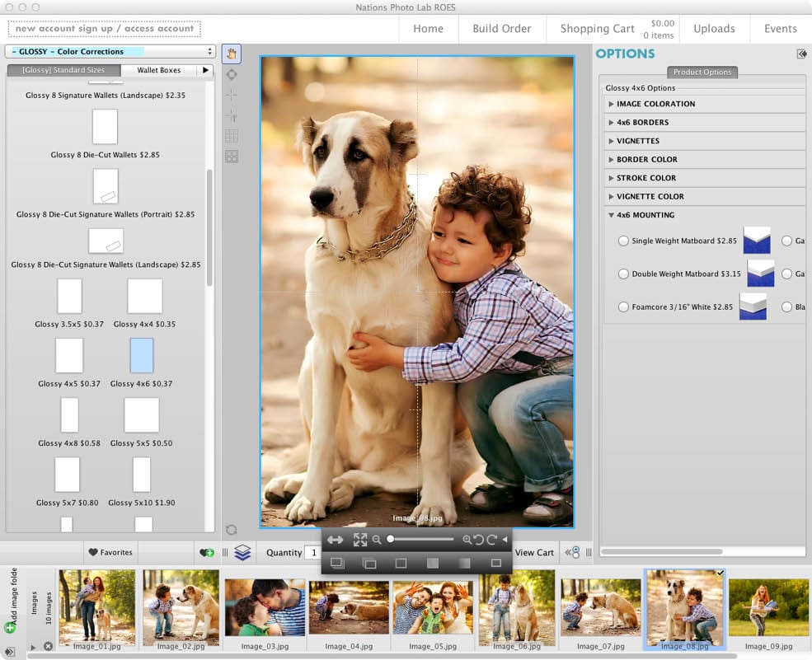Open the GLOSSY Color Corrections dropdown

point(110,52)
